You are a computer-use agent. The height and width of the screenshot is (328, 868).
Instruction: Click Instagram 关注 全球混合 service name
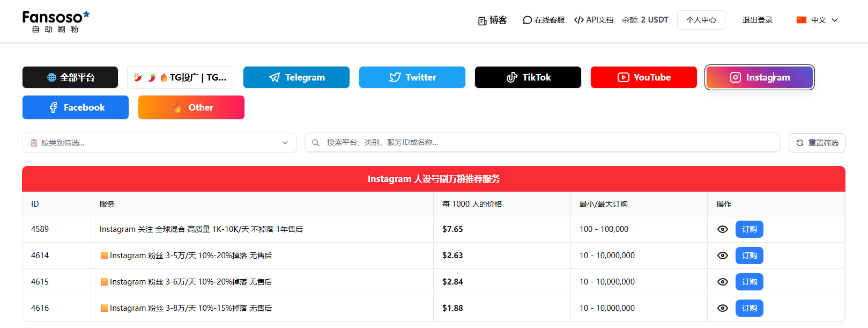point(201,229)
